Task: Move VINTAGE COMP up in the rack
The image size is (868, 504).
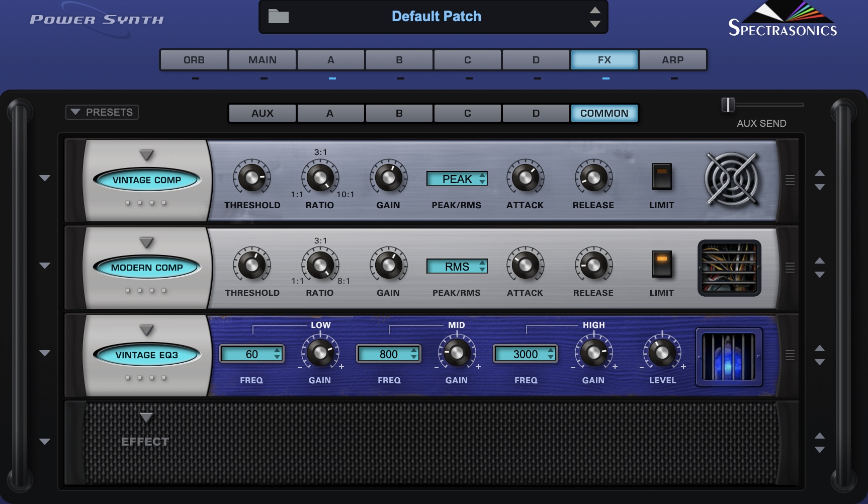Action: (x=820, y=173)
